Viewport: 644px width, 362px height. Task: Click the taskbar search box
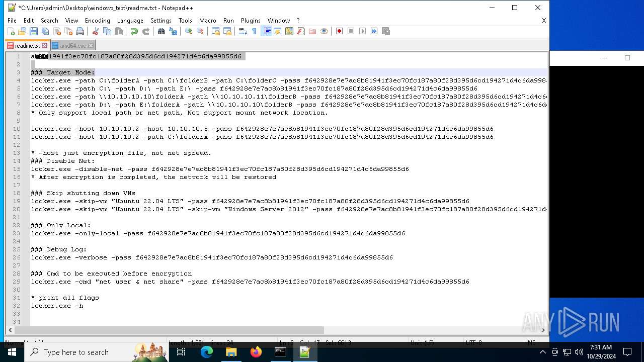96,352
